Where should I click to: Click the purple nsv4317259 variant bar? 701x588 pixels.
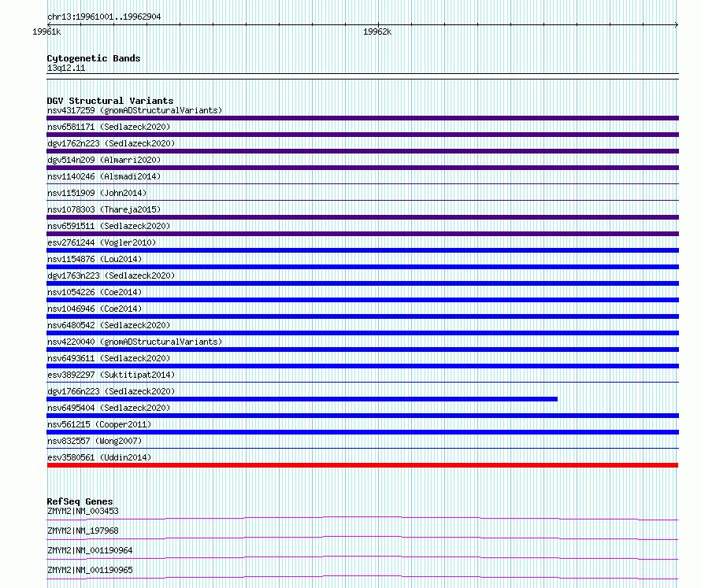[x=362, y=118]
